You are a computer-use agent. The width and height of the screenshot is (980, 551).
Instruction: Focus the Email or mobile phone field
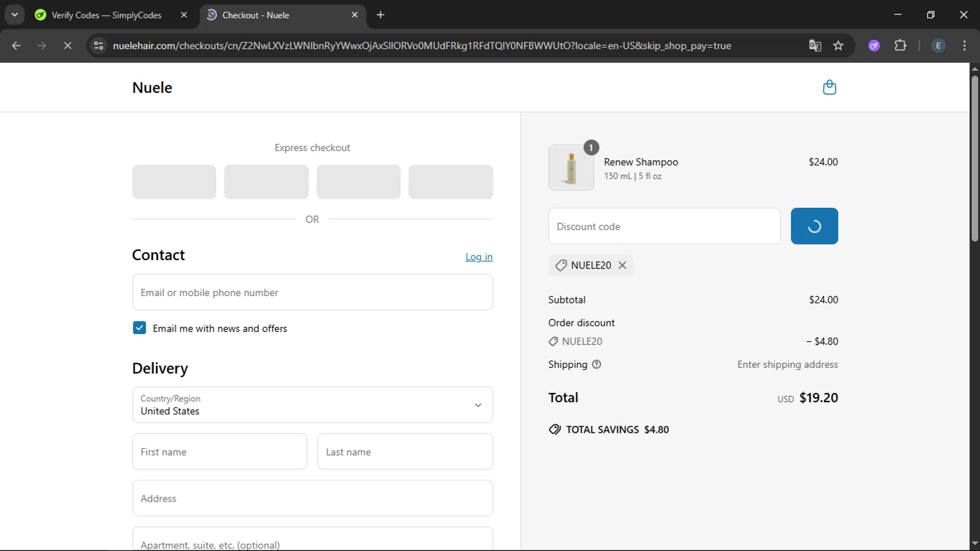point(312,292)
